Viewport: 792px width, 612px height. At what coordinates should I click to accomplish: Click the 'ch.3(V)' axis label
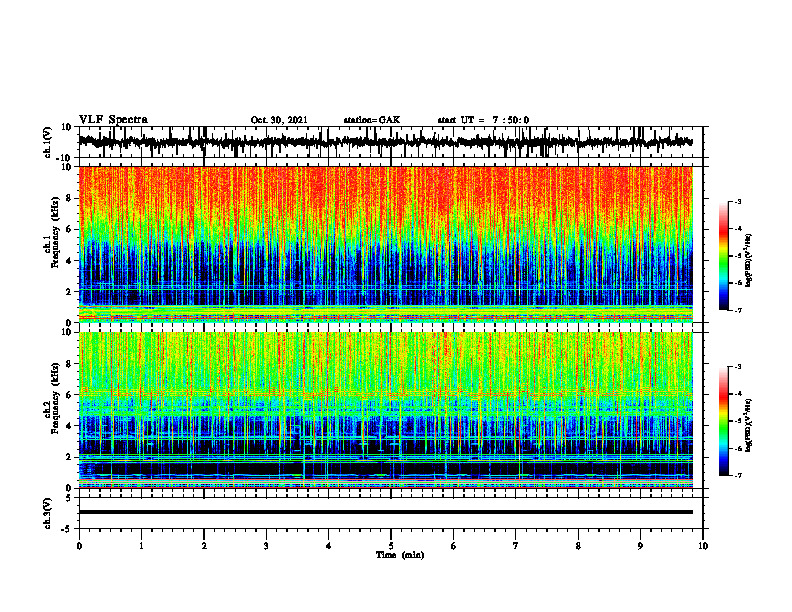point(48,513)
